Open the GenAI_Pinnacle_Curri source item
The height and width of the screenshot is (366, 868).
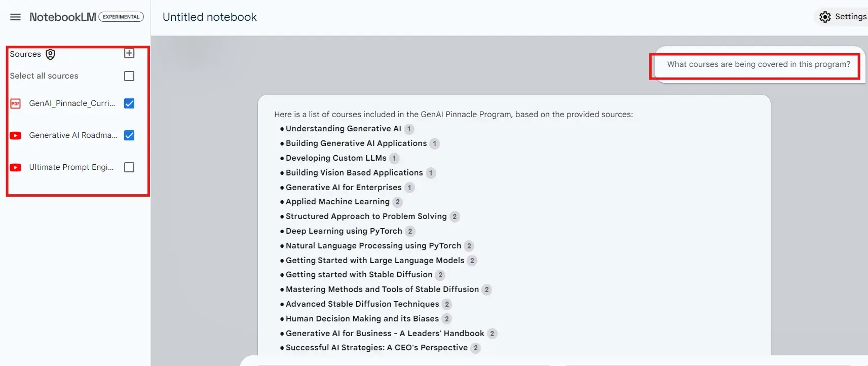pos(72,103)
